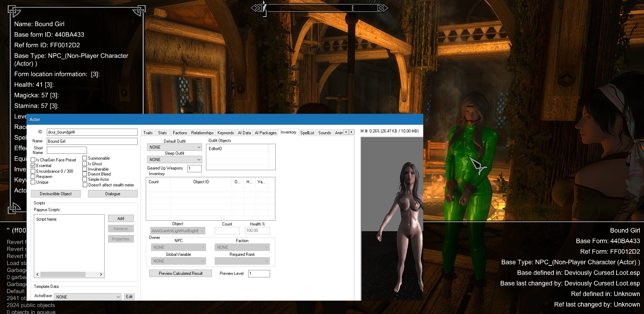Click the Edit button beside ActorBase
Screen dimensions: 644x314
(x=129, y=297)
